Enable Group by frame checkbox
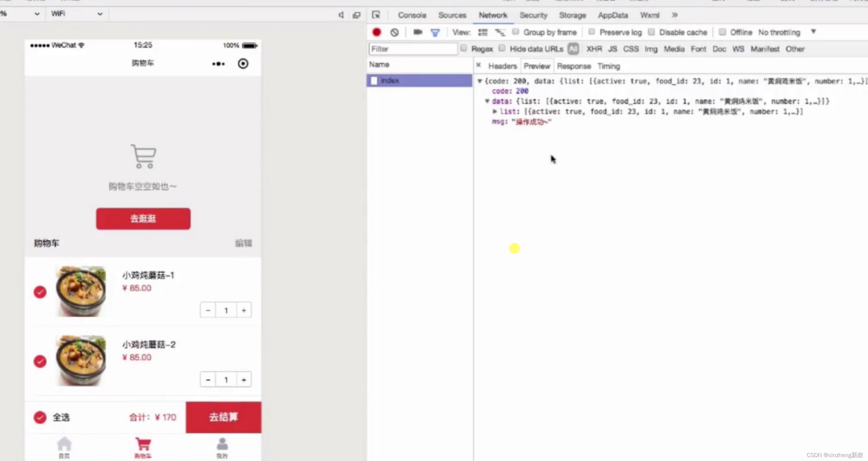868x461 pixels. pyautogui.click(x=515, y=32)
